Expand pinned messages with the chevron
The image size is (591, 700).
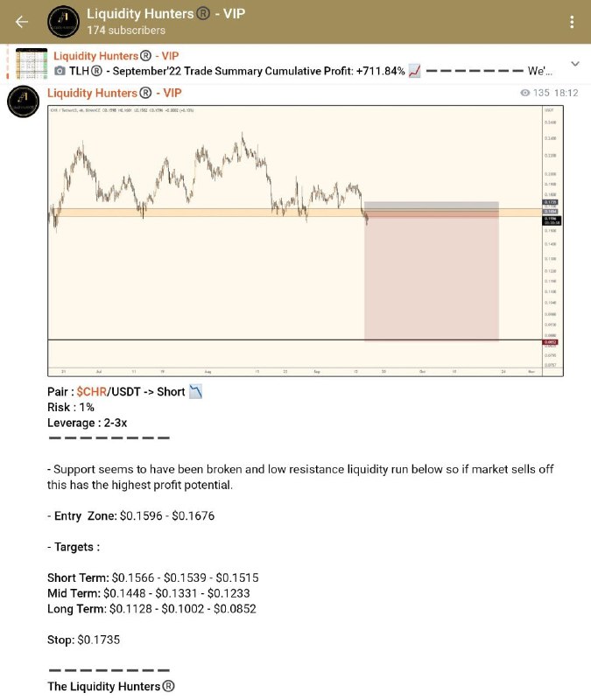pyautogui.click(x=575, y=63)
